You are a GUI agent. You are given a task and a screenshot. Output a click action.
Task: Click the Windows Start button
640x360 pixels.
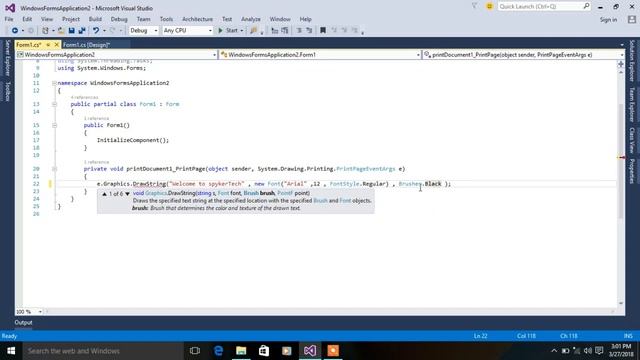[11, 351]
